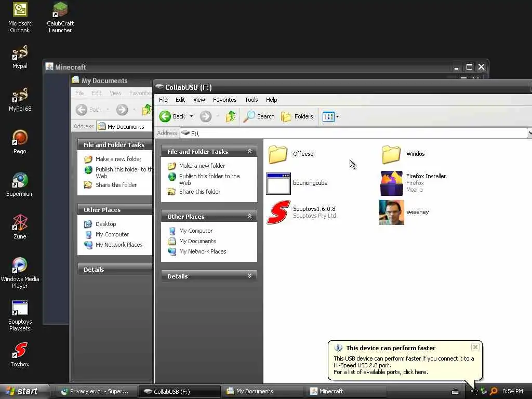
Task: Select the MyPal 68 desktop icon
Action: (20, 99)
